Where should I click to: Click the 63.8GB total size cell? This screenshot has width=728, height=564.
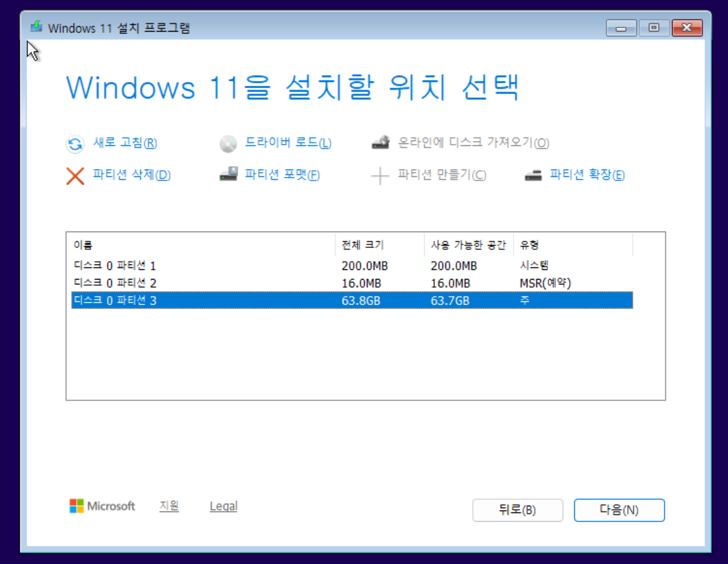[x=361, y=301]
